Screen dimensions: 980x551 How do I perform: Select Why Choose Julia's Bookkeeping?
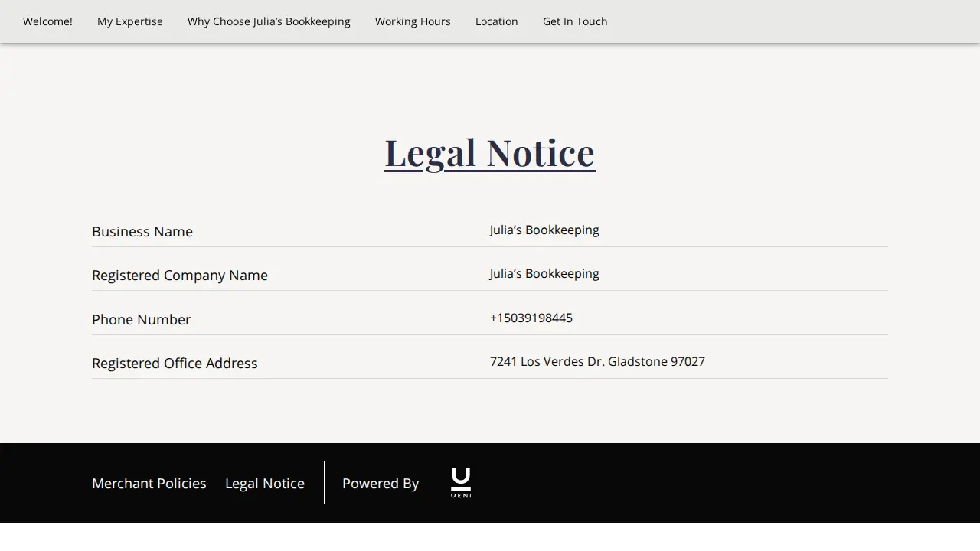[x=269, y=21]
